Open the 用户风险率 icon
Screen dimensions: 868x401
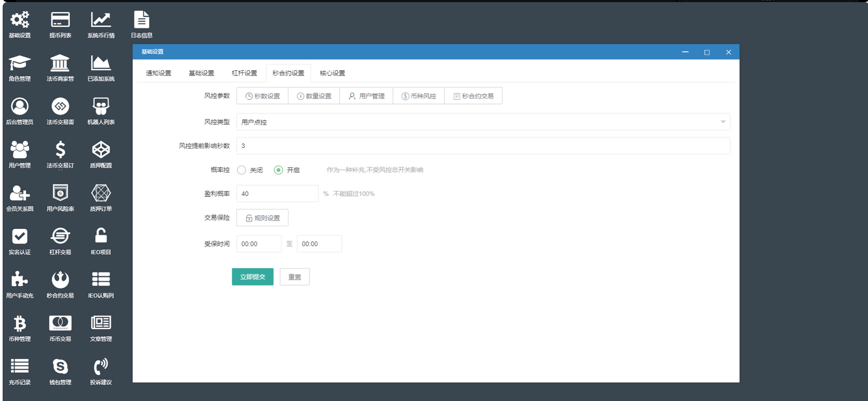coord(60,193)
